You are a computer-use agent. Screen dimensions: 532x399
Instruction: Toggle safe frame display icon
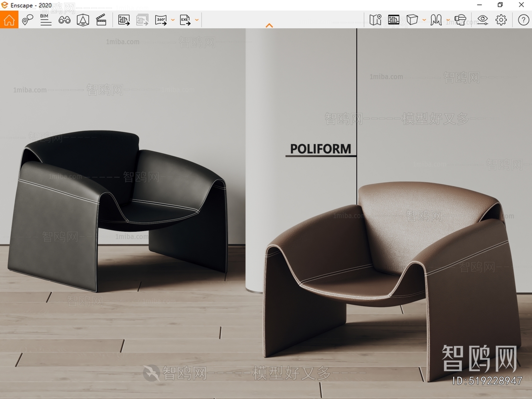pos(394,20)
